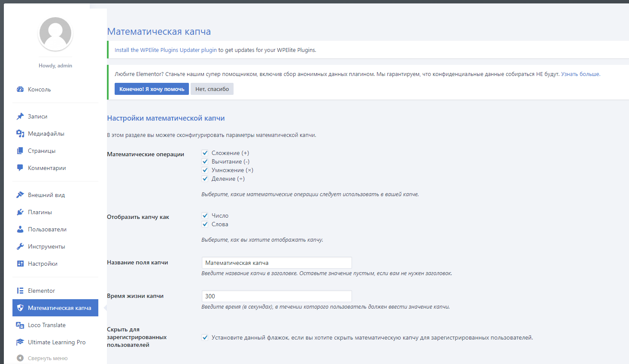Image resolution: width=629 pixels, height=364 pixels.
Task: Disable the Слова display checkbox
Action: coord(205,224)
